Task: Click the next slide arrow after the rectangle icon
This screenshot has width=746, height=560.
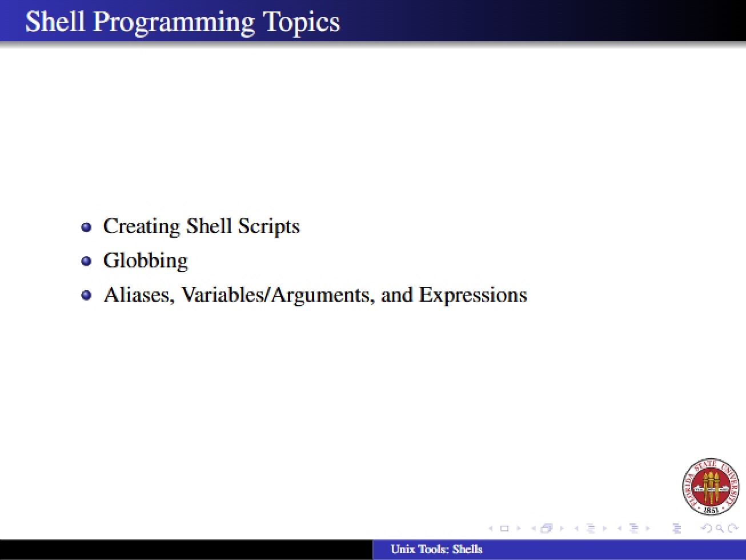Action: click(x=519, y=529)
